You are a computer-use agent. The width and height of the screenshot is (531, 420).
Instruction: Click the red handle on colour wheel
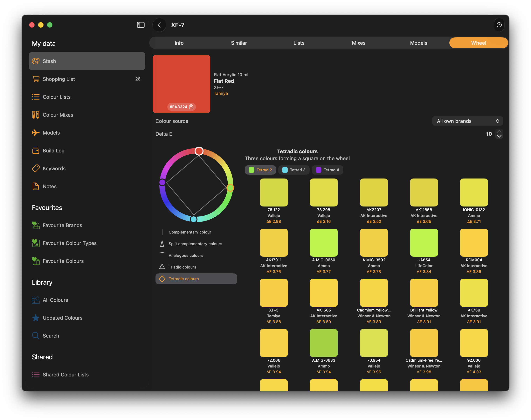(x=199, y=151)
